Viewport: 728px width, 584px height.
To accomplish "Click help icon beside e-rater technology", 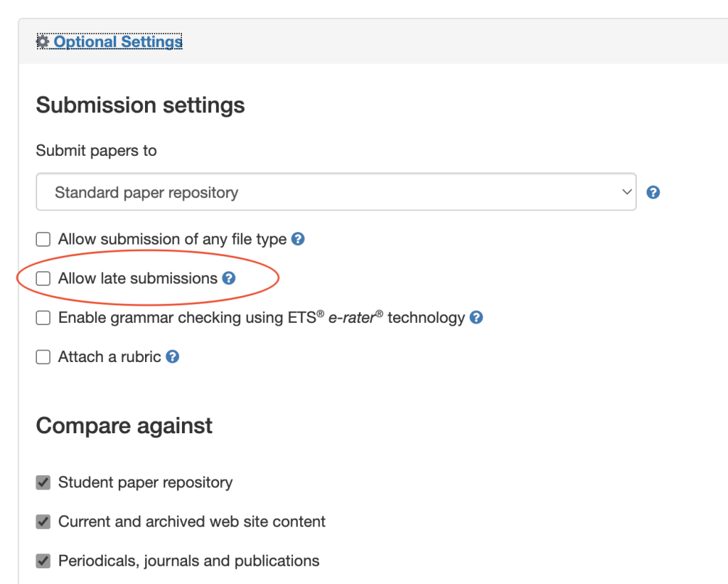I will (x=476, y=317).
